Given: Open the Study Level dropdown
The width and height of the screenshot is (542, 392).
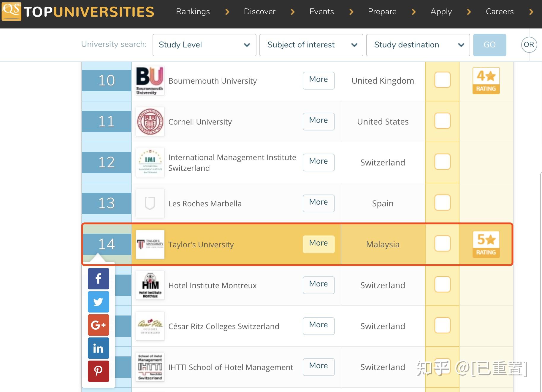Looking at the screenshot, I should tap(205, 45).
